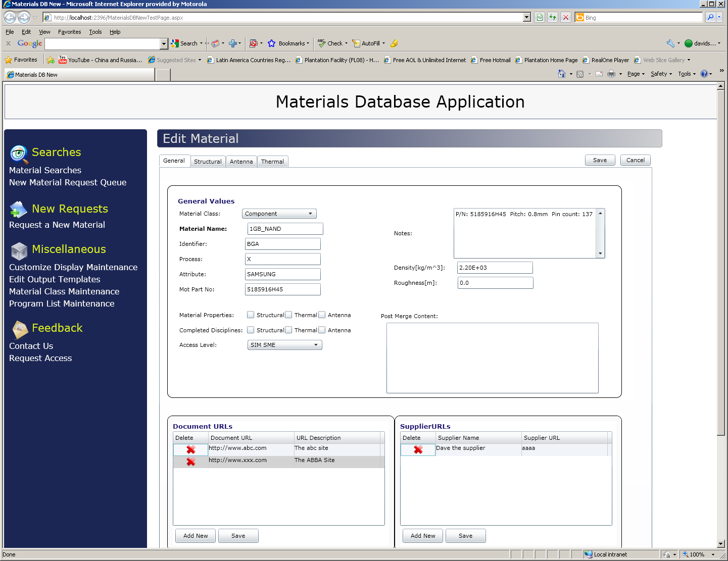Viewport: 728px width, 561px height.
Task: Click Add New under Document URLs
Action: tap(196, 536)
